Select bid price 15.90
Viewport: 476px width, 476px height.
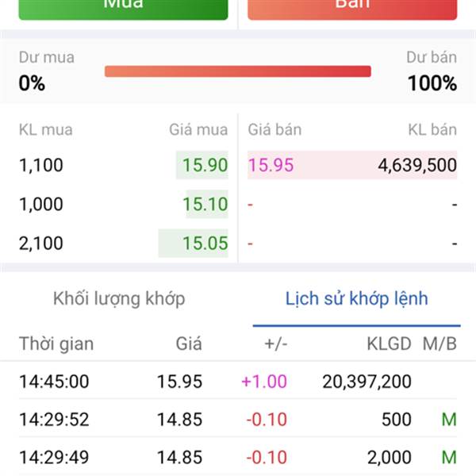point(205,166)
